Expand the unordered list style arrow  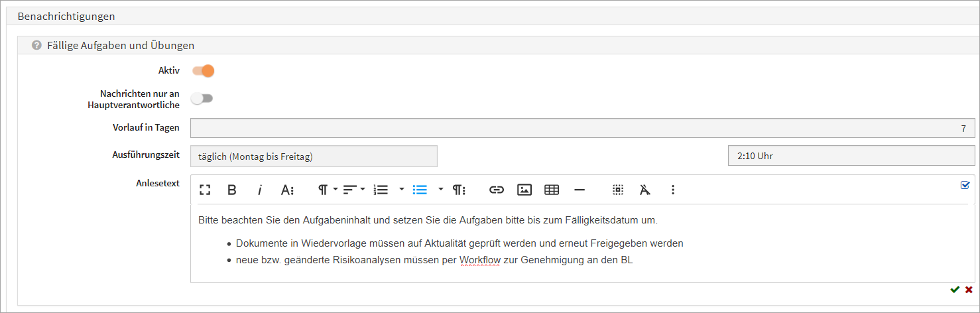pyautogui.click(x=440, y=190)
